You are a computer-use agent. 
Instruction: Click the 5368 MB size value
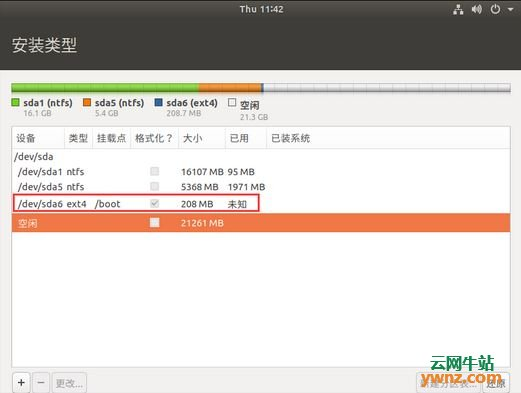(199, 187)
